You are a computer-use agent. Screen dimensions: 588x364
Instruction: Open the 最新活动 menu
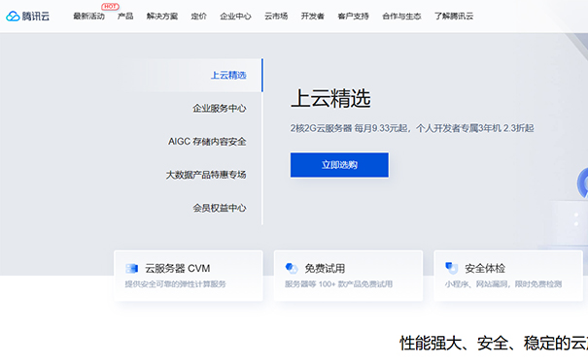pos(88,17)
